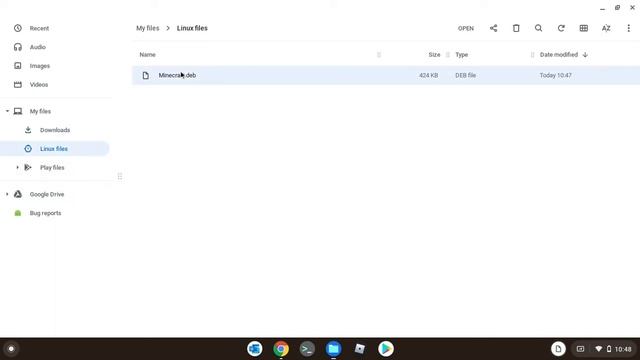Go to My files breadcrumb
This screenshot has height=360, width=640.
tap(147, 28)
